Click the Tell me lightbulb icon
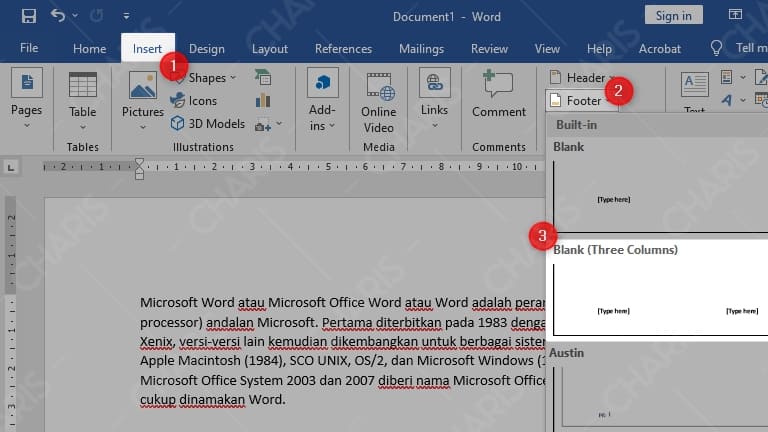This screenshot has width=768, height=432. (716, 48)
